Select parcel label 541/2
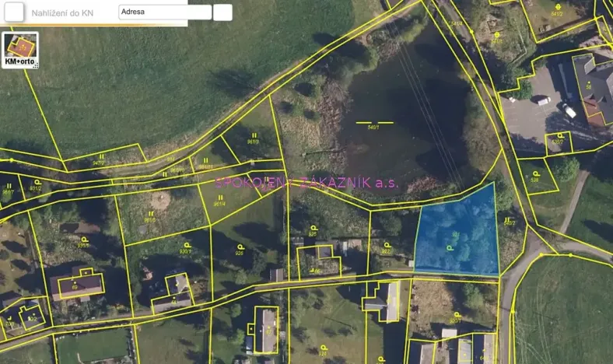The width and height of the screenshot is (613, 364). [557, 14]
